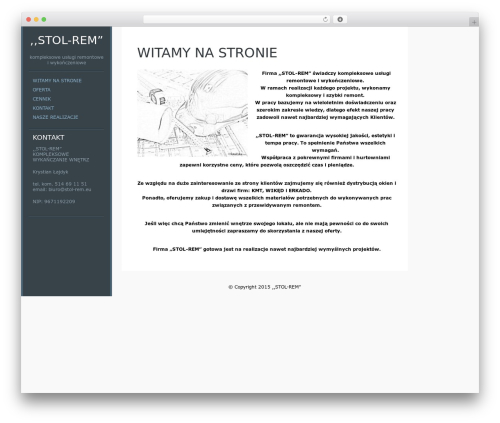Click the KOMPLEKSOWE WYKAŃCZANIE WNĘTRZ text

click(x=61, y=157)
